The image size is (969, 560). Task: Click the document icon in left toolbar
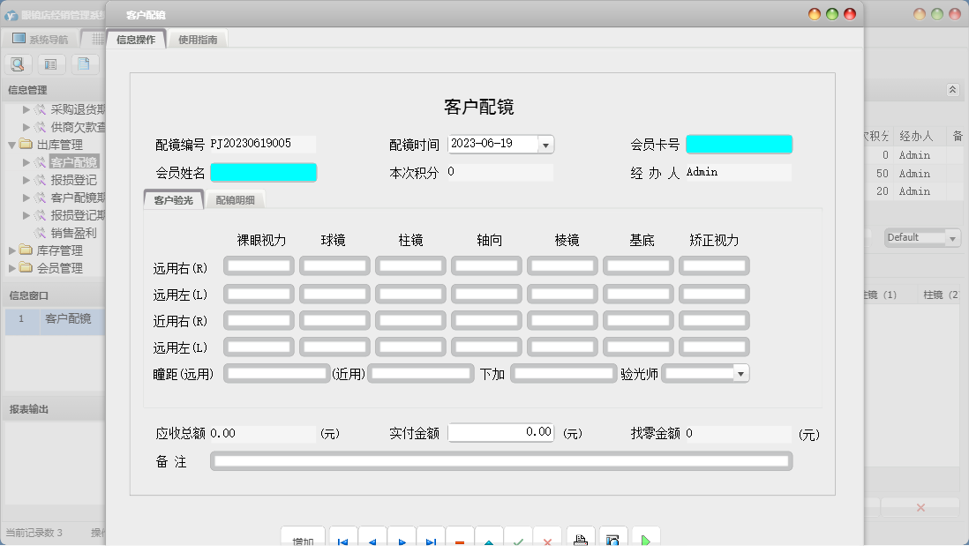(x=84, y=63)
